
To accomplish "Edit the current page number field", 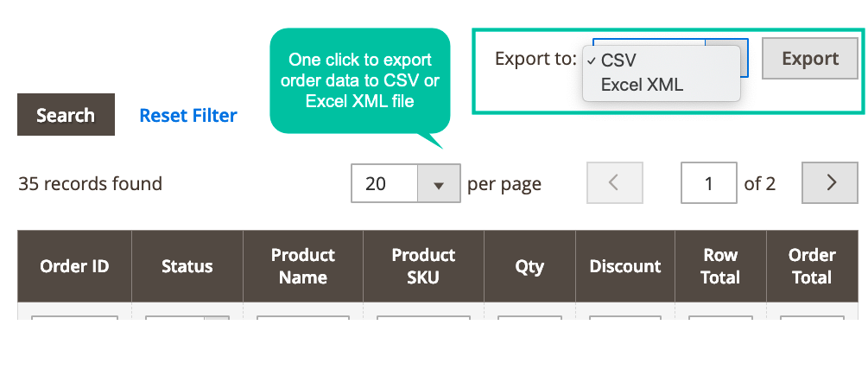I will [708, 182].
